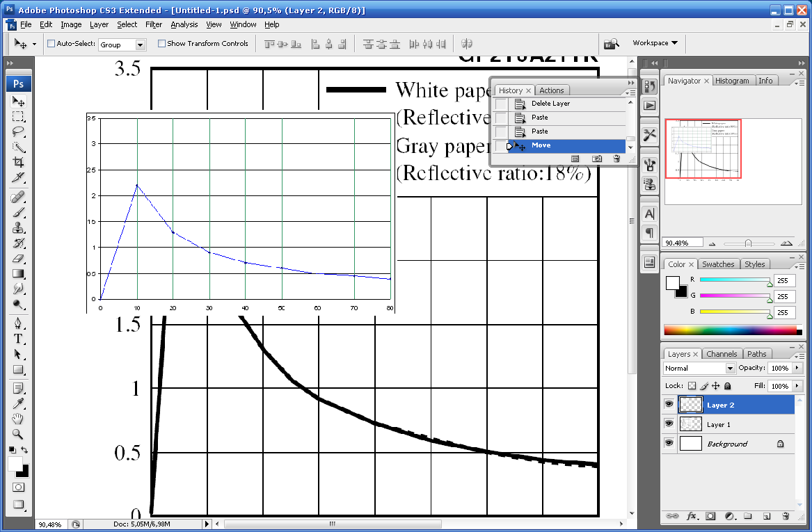This screenshot has height=532, width=812.
Task: Select the Background layer row
Action: tap(727, 444)
